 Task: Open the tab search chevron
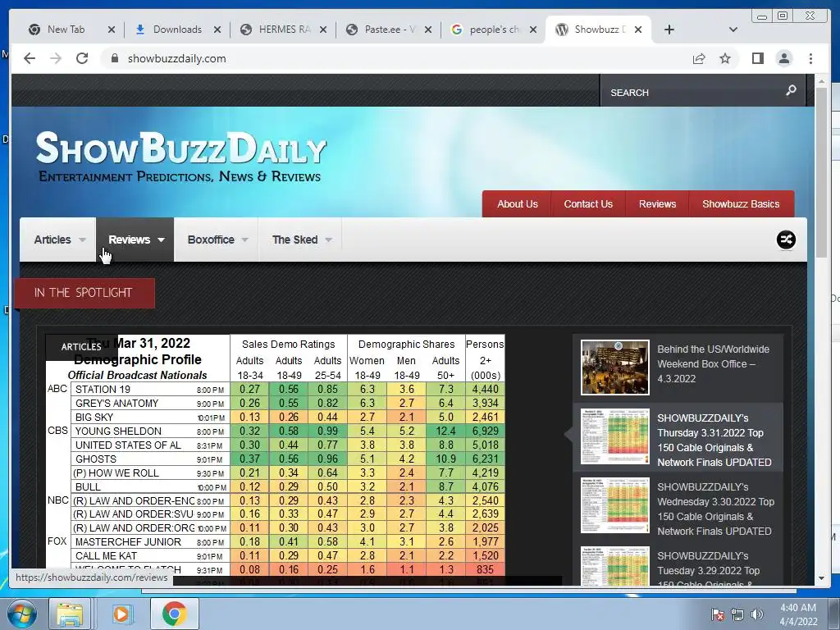(733, 30)
